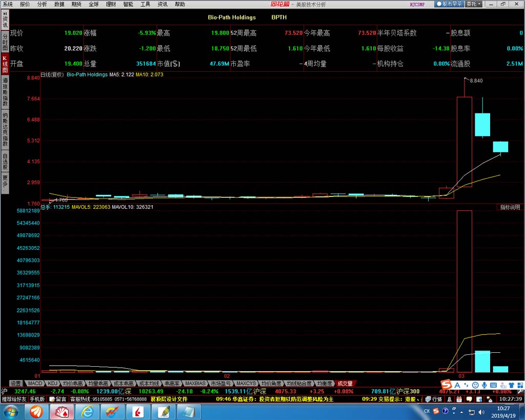
Task: Click the Sogou emoji smiley icon
Action: tap(475, 385)
